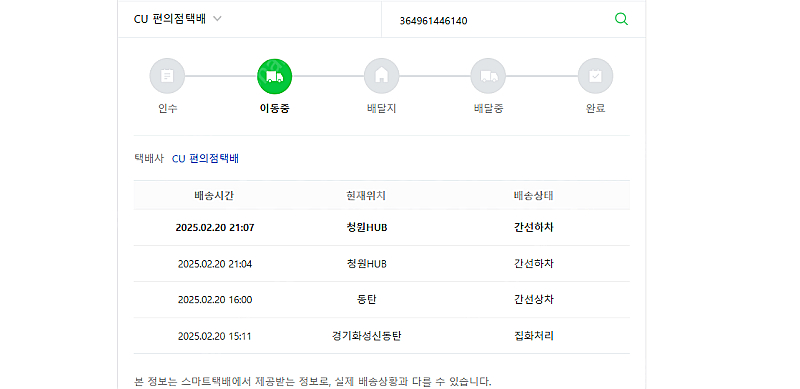The width and height of the screenshot is (800, 389).
Task: Click the 완료 step label
Action: (x=595, y=109)
